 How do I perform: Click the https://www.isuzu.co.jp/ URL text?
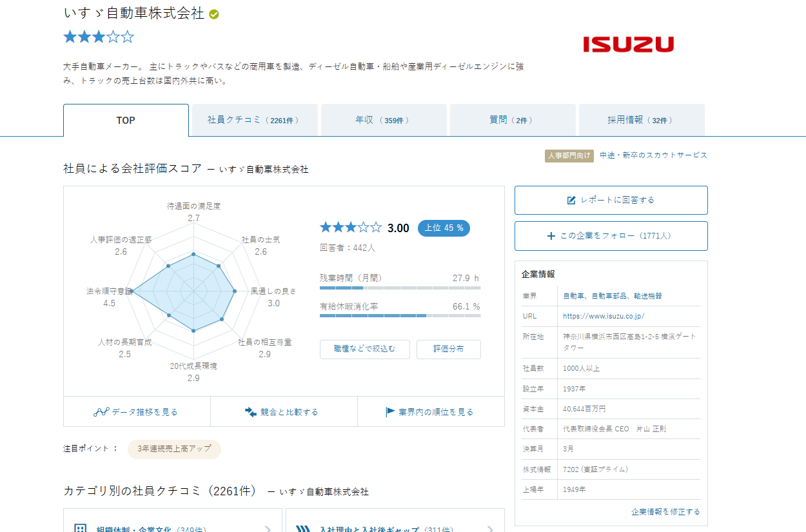[x=604, y=317]
